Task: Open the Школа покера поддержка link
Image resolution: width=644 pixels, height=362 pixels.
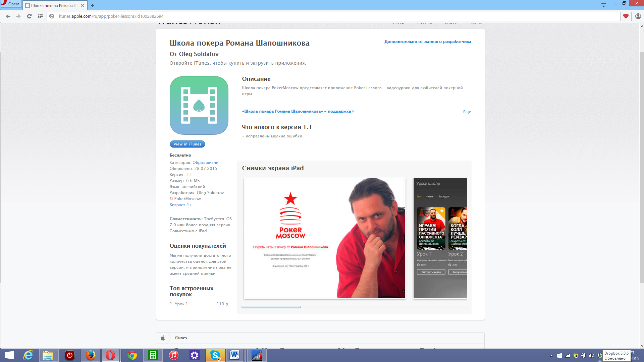Action: tap(298, 111)
